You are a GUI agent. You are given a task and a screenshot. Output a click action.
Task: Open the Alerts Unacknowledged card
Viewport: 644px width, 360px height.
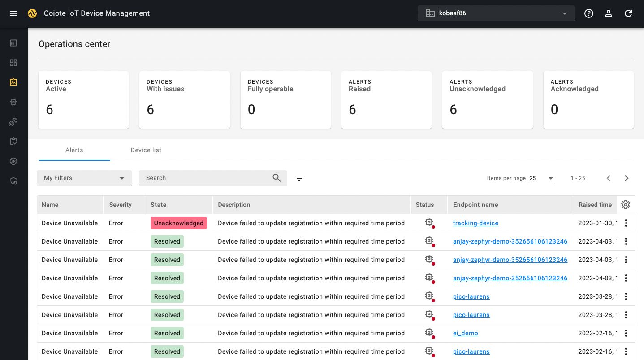[488, 100]
